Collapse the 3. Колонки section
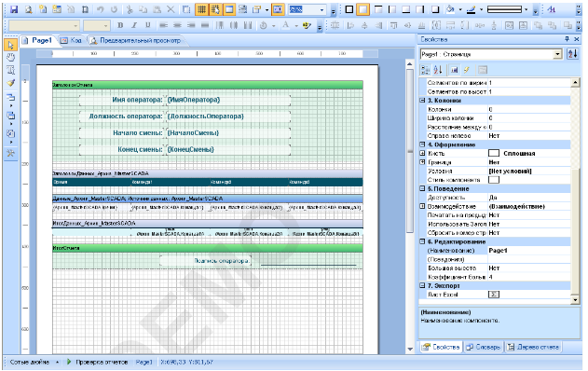This screenshot has width=588, height=371. coord(422,101)
